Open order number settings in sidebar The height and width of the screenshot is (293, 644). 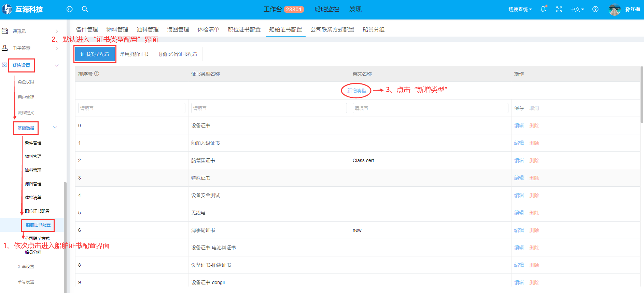(26, 282)
